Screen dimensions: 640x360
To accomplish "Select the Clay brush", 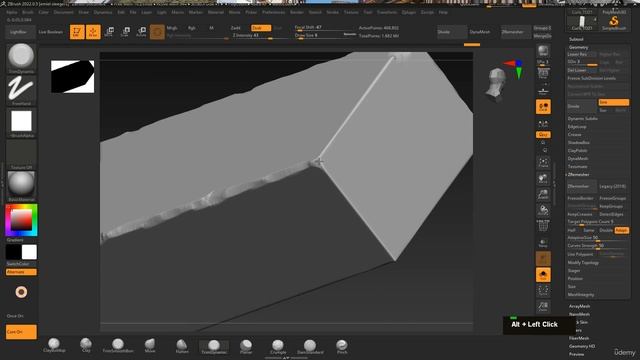I will pyautogui.click(x=86, y=345).
